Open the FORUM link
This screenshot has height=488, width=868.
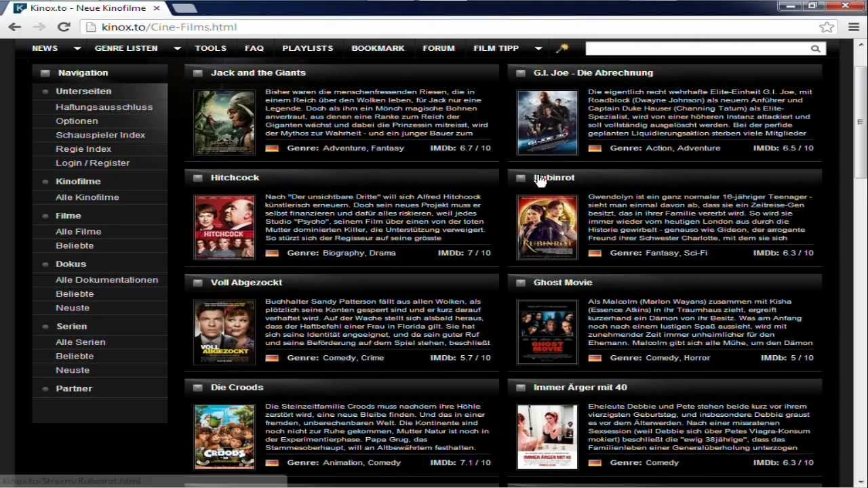coord(439,48)
